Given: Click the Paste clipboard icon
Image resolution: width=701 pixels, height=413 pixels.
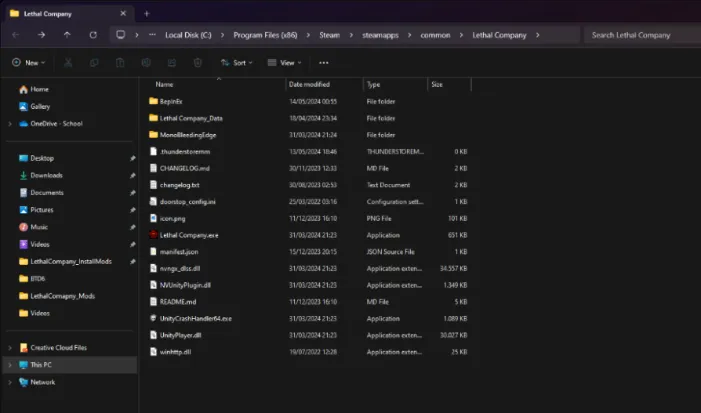Looking at the screenshot, I should [x=120, y=63].
